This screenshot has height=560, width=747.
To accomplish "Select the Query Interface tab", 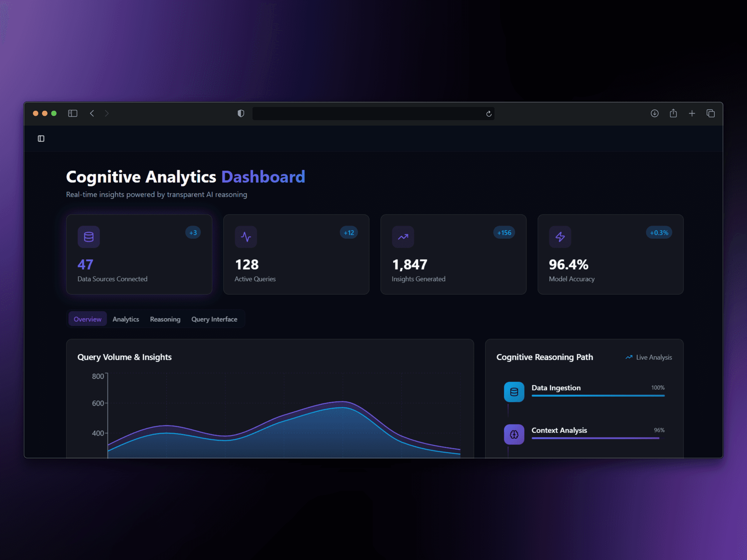I will click(x=214, y=319).
